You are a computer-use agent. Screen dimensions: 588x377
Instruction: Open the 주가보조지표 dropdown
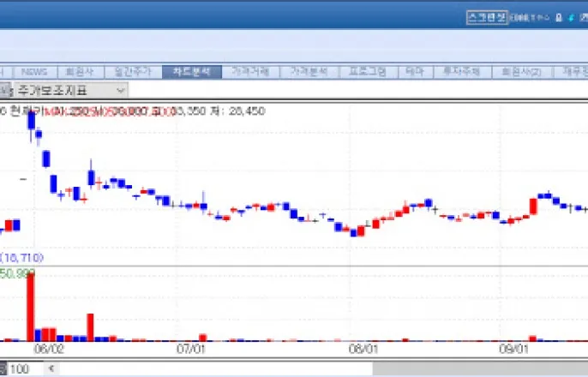(x=70, y=90)
